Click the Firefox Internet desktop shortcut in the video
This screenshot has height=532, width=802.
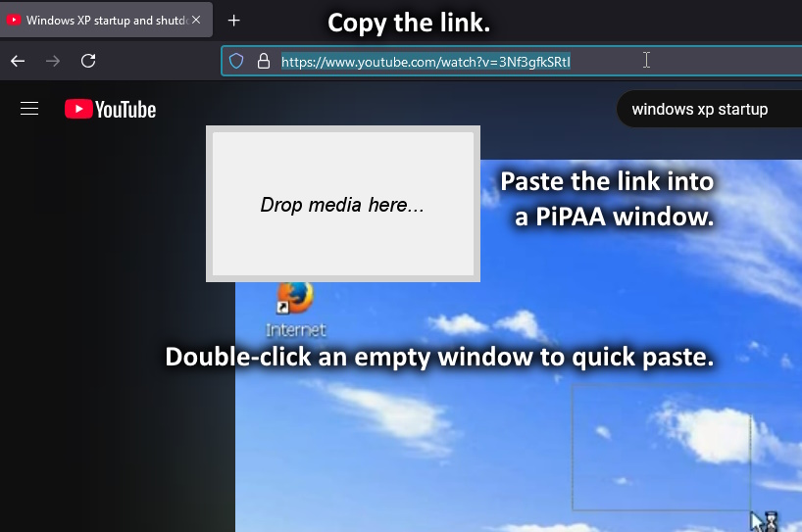click(296, 311)
